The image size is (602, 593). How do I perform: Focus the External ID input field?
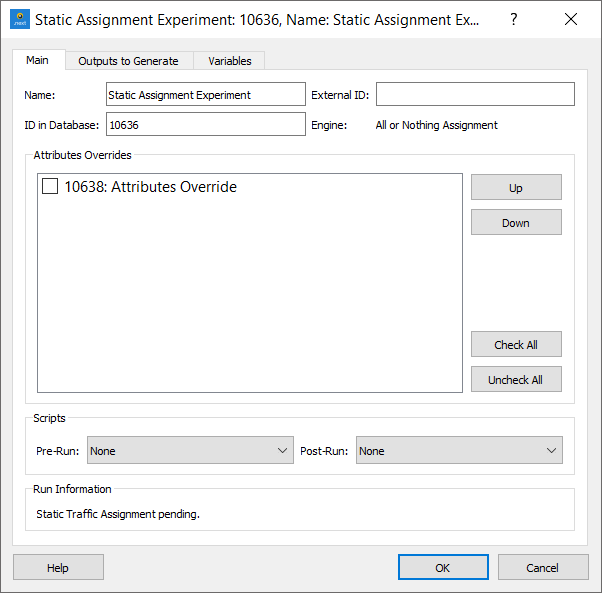click(x=475, y=94)
